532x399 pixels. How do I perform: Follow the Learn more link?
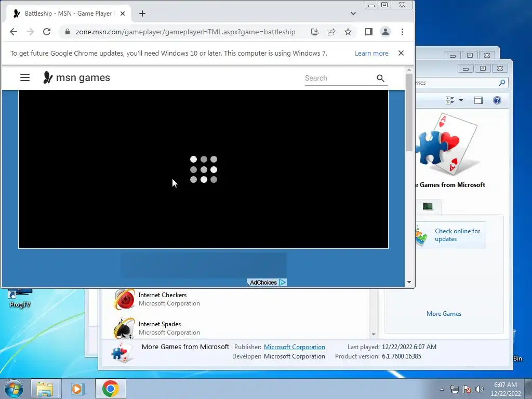[x=371, y=54]
